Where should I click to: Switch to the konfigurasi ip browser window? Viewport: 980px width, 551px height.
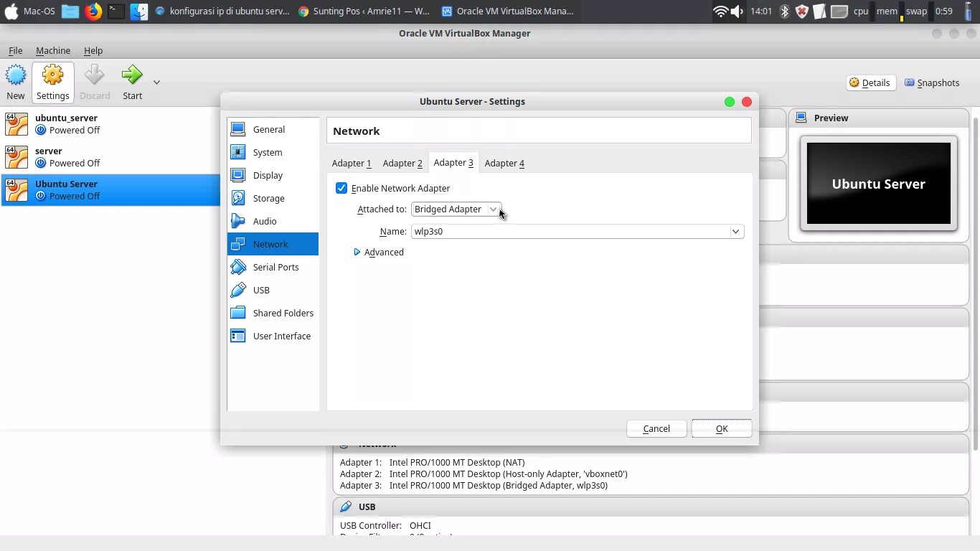222,11
